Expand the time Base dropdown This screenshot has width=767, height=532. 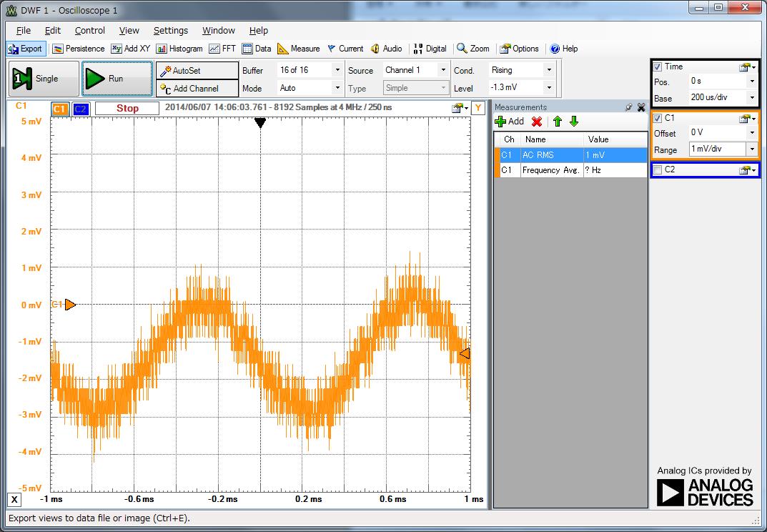point(751,98)
